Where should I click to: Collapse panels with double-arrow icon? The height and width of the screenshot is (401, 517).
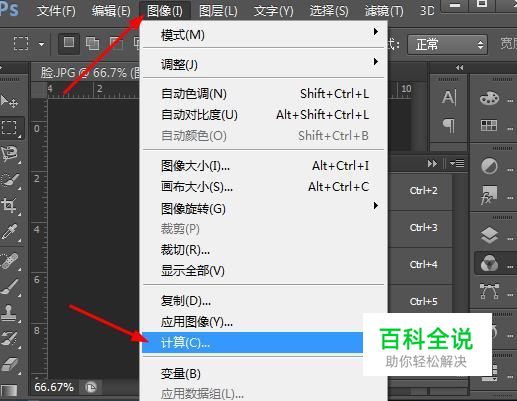point(460,68)
